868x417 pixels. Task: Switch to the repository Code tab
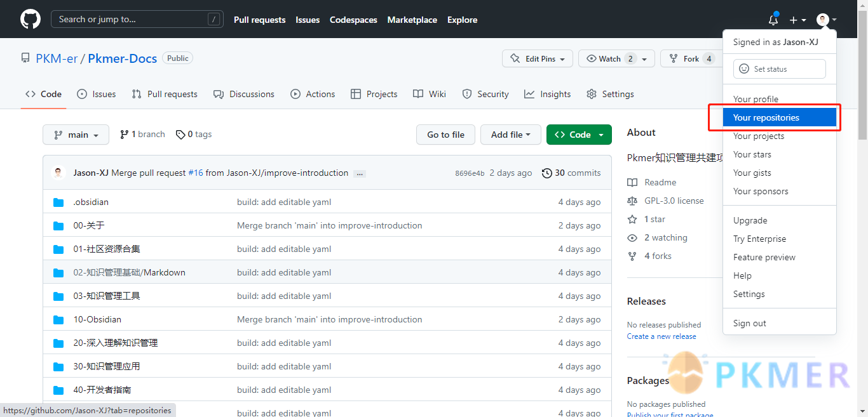(44, 94)
